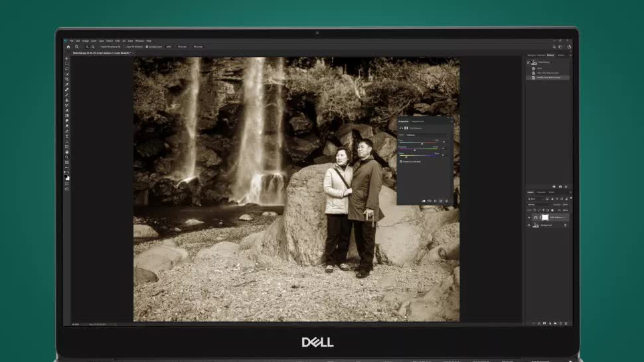The height and width of the screenshot is (362, 644).
Task: Click the search icon at top right
Action: coord(554,46)
